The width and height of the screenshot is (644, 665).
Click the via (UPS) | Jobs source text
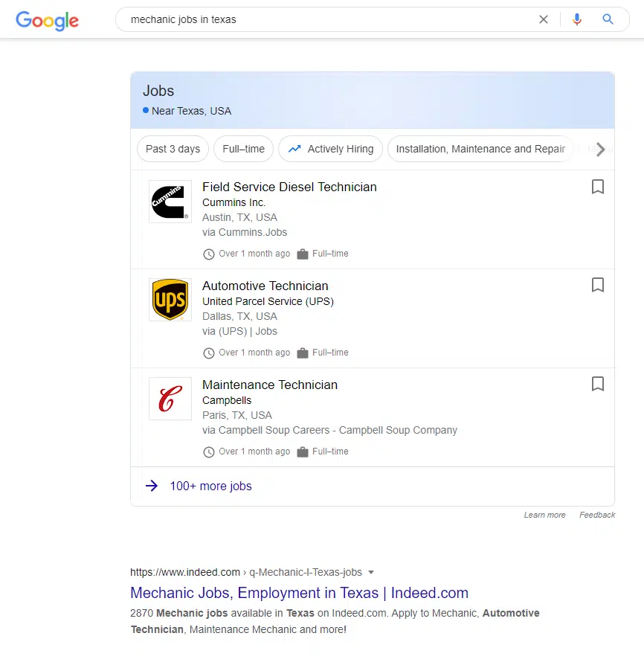(x=239, y=331)
